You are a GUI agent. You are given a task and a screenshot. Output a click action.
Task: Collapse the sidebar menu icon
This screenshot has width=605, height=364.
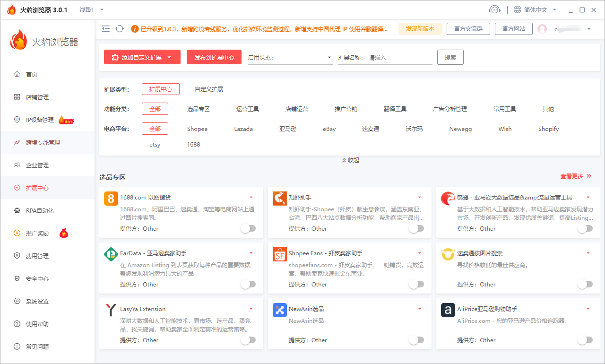point(106,29)
